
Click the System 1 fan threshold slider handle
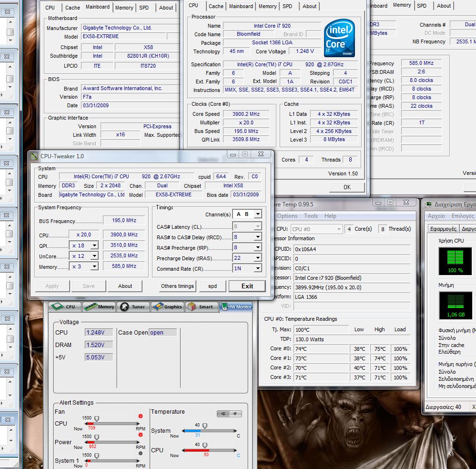click(97, 456)
